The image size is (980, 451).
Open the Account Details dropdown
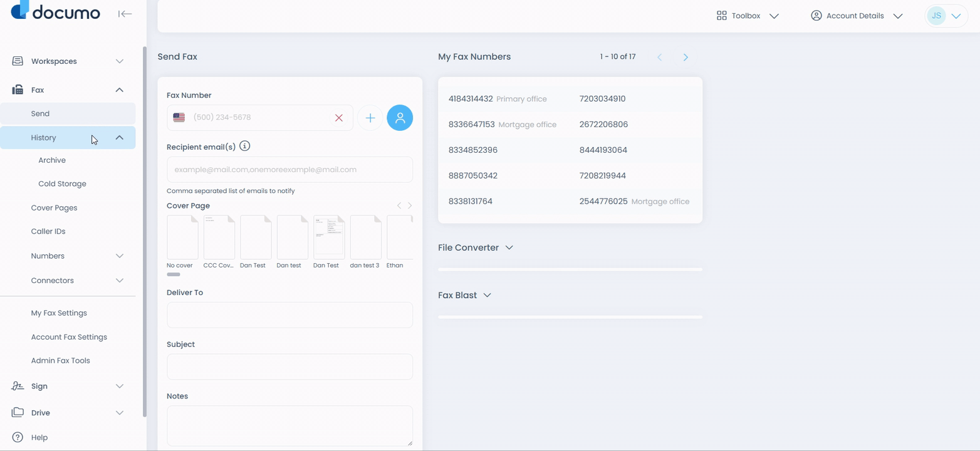[x=856, y=16]
